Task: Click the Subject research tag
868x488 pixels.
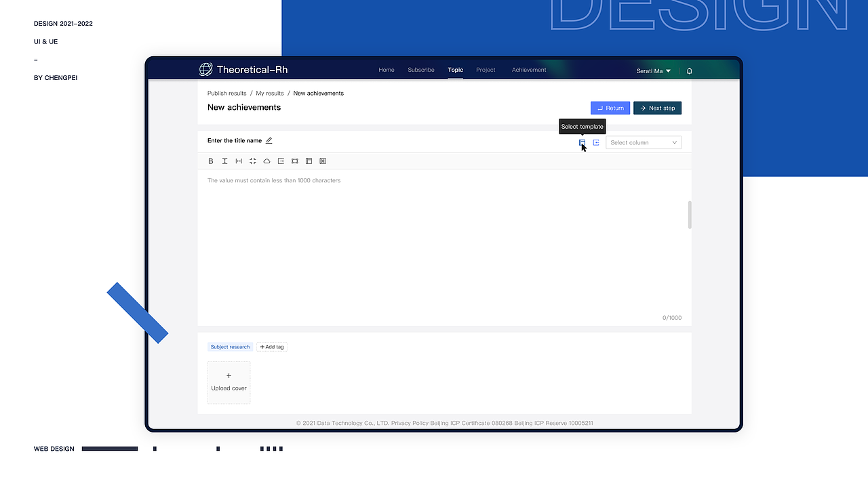Action: click(x=231, y=347)
